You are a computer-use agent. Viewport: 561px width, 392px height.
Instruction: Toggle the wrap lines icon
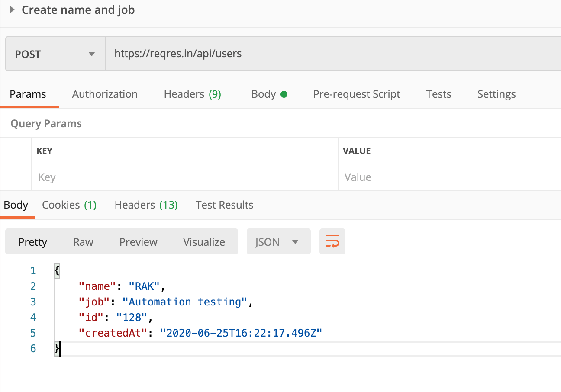coord(332,241)
